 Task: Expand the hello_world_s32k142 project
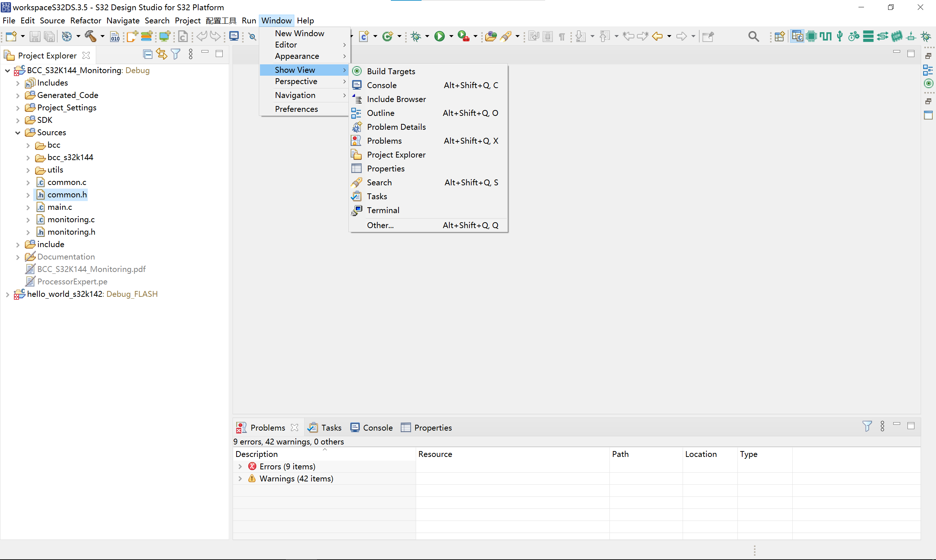point(8,294)
